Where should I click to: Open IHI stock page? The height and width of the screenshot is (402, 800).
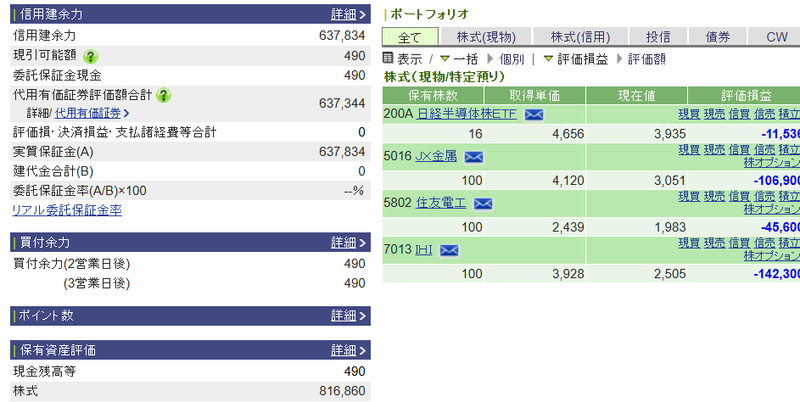(x=423, y=249)
